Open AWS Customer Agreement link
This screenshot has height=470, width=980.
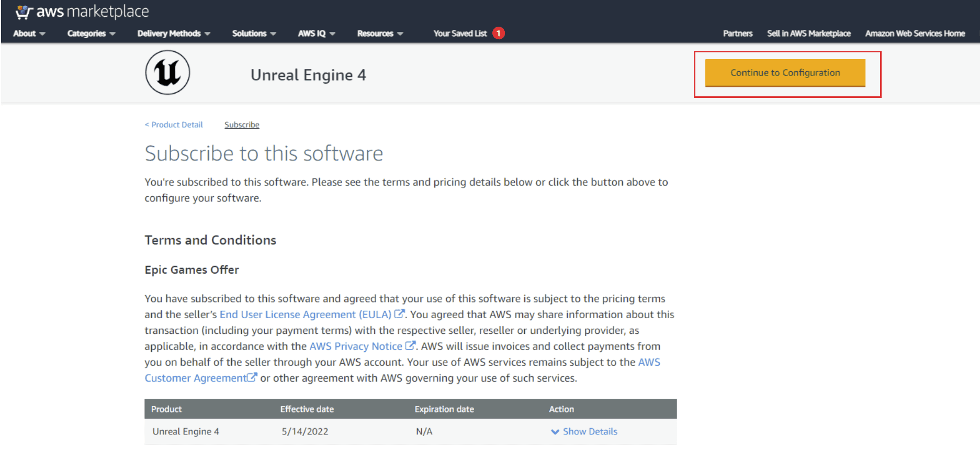click(x=196, y=378)
